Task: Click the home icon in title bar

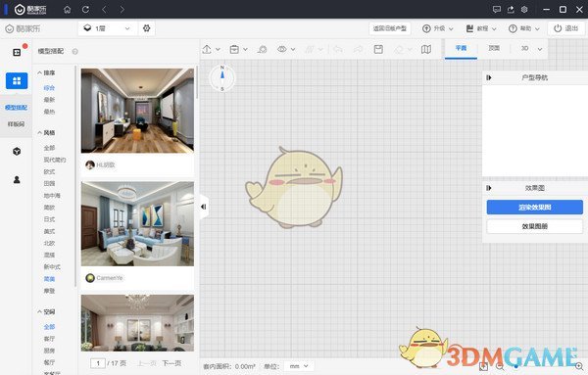Action: (67, 10)
